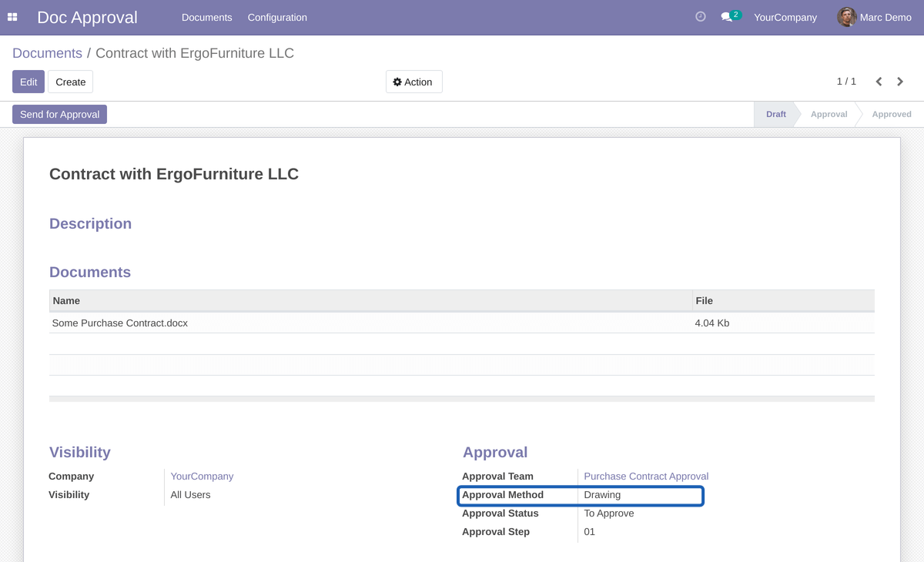Open the Configuration menu
Image resolution: width=924 pixels, height=562 pixels.
(277, 17)
